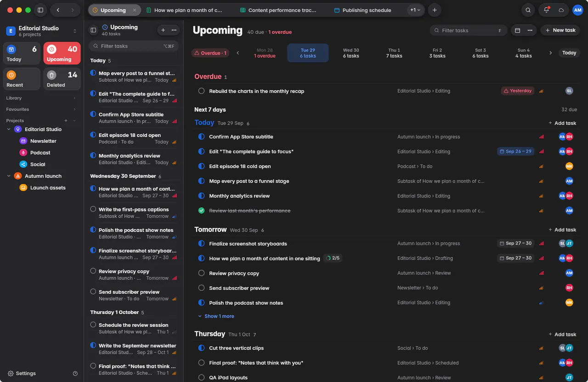Focus the 'Filter tasks' field in list panel
This screenshot has width=588, height=382.
[133, 46]
